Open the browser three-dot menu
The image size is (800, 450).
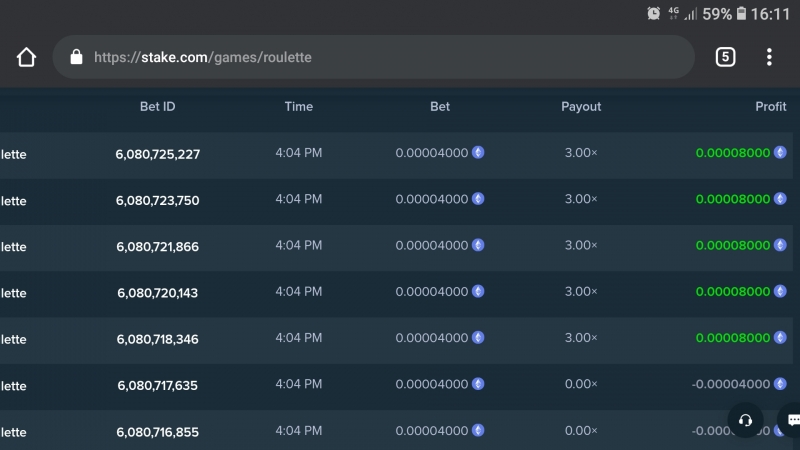coord(769,57)
